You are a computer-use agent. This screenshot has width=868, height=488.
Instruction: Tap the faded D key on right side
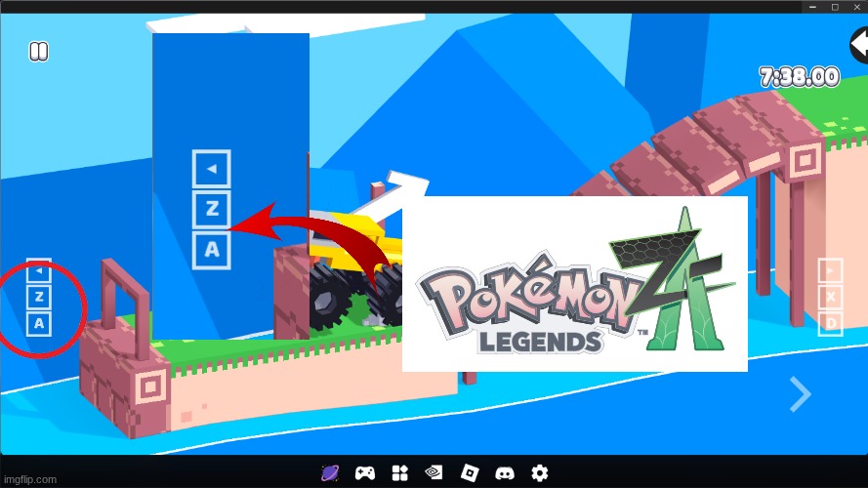[830, 323]
